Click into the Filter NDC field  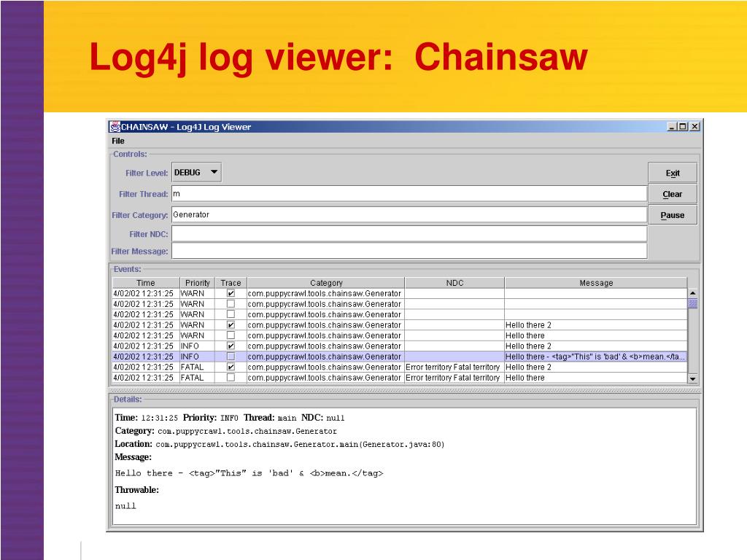tap(409, 234)
